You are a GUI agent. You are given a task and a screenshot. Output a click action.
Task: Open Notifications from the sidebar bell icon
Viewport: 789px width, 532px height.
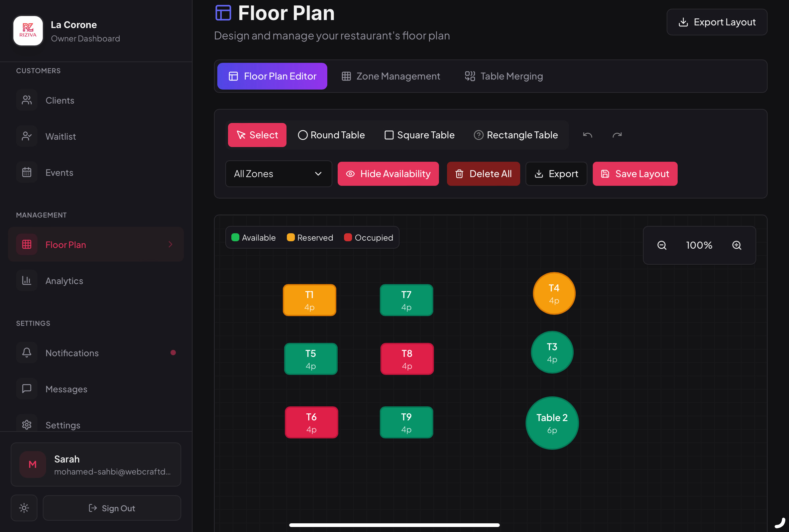point(26,353)
